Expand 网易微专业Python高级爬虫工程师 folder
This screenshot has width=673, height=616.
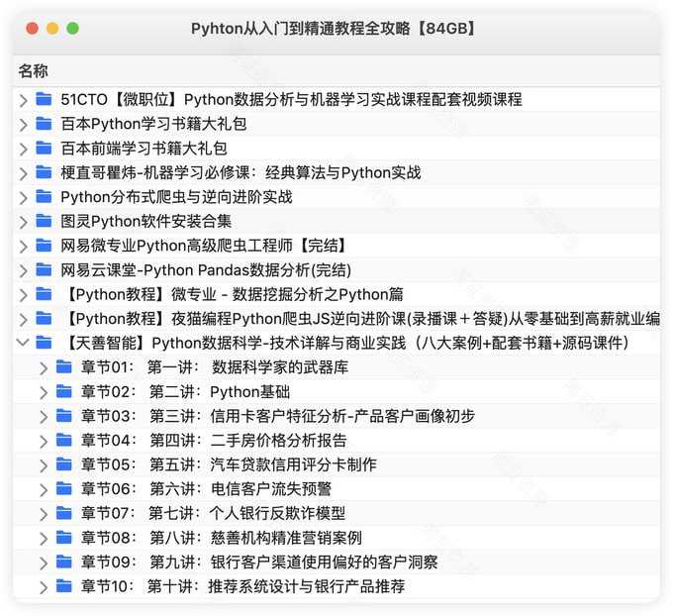23,247
